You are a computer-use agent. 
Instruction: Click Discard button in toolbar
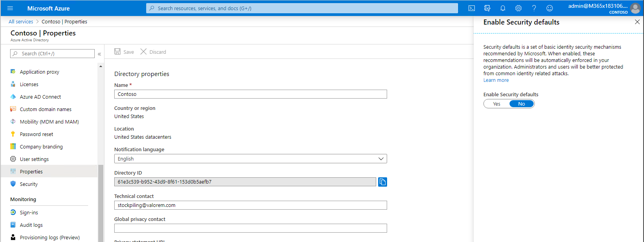point(153,52)
